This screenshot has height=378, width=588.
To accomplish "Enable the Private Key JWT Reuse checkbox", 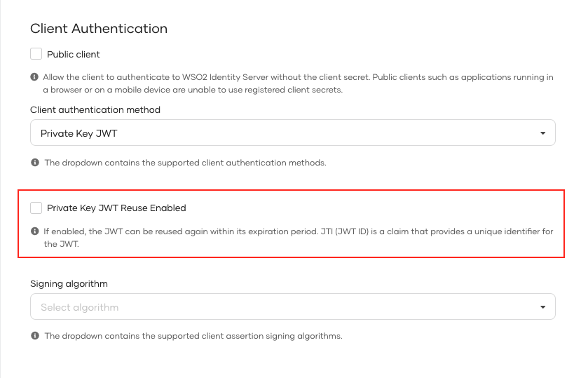I will [36, 208].
